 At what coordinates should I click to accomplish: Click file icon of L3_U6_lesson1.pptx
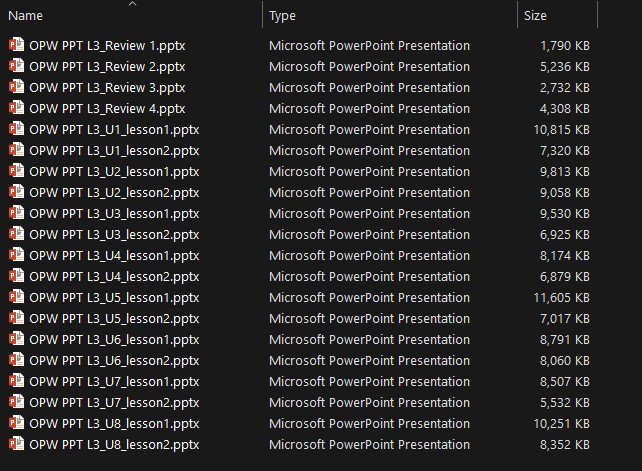click(16, 338)
